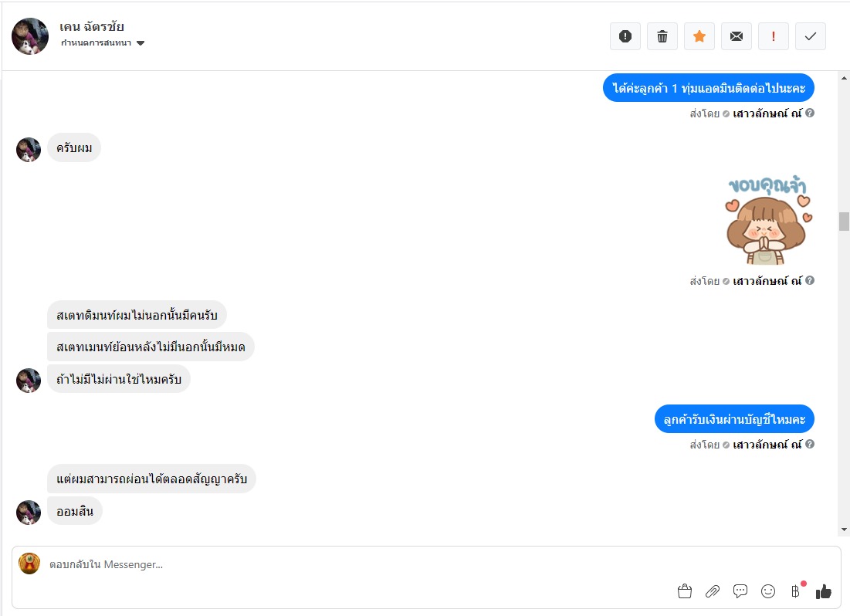850x616 pixels.
Task: Attach a file with the paperclip icon
Action: click(x=712, y=591)
